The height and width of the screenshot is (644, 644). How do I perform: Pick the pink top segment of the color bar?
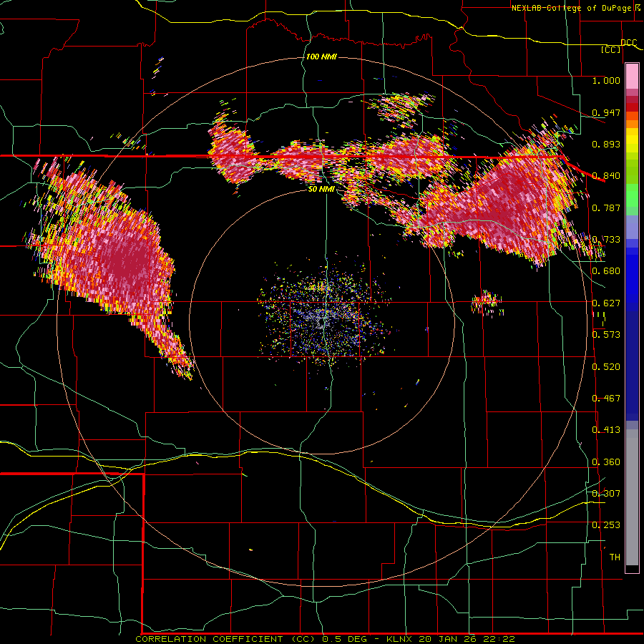pyautogui.click(x=632, y=76)
